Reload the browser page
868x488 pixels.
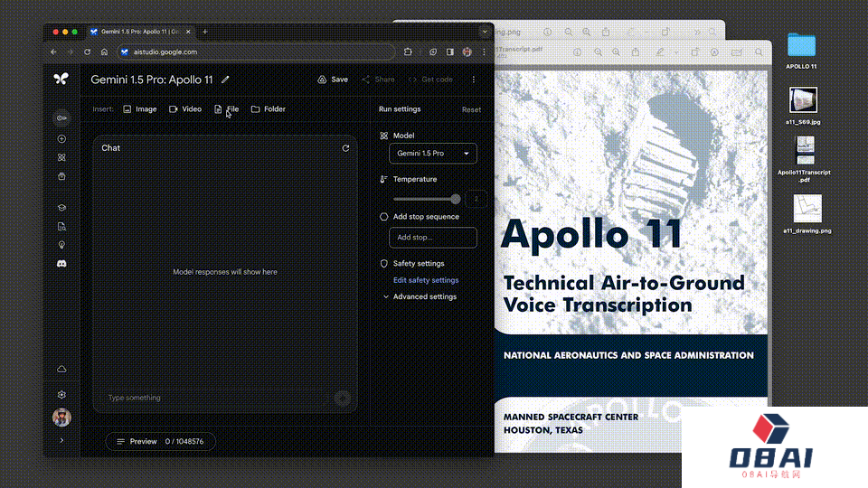[x=87, y=52]
